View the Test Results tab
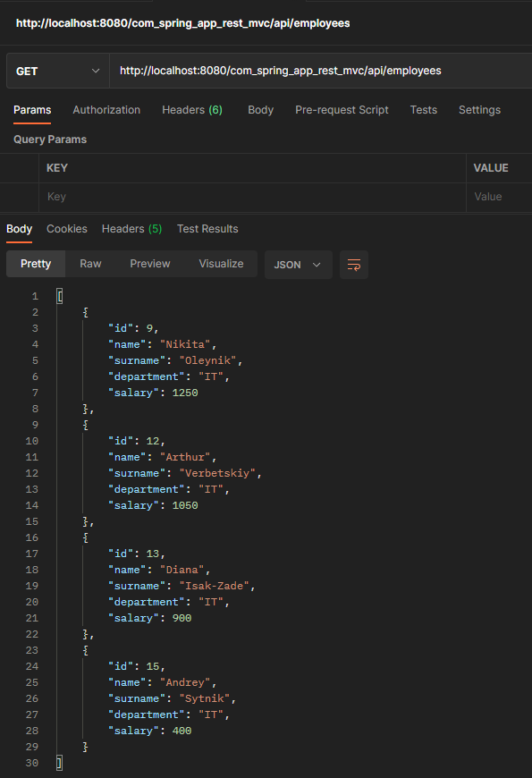The width and height of the screenshot is (532, 778). pos(207,228)
